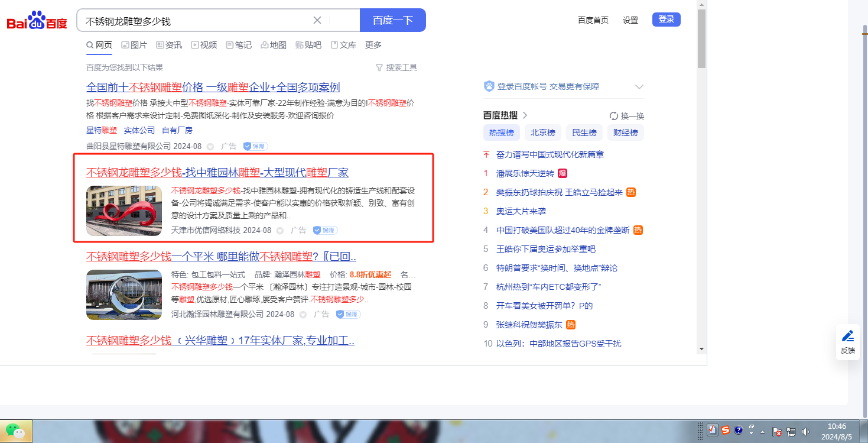Click the 星特雕塑 sublink
This screenshot has height=443, width=868.
[x=102, y=130]
